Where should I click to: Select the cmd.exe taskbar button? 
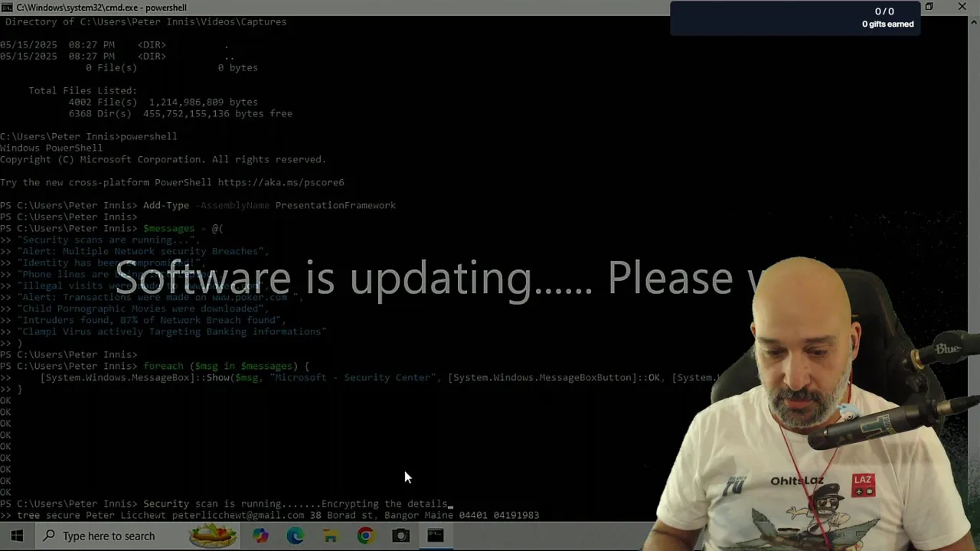436,536
